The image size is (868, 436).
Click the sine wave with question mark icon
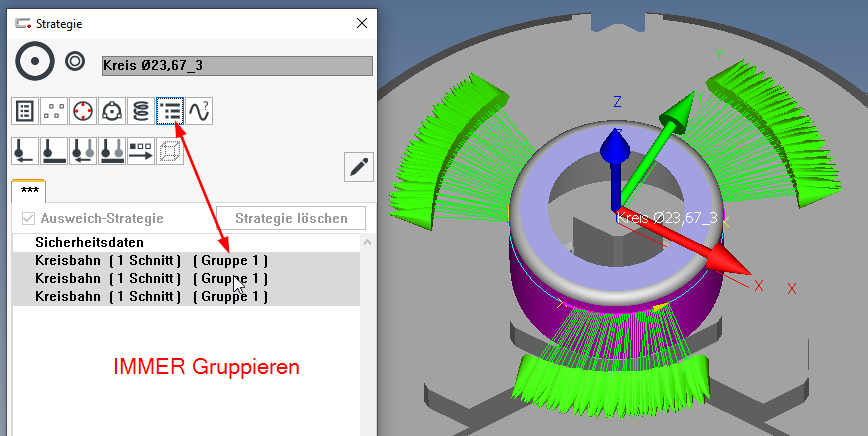pos(199,111)
